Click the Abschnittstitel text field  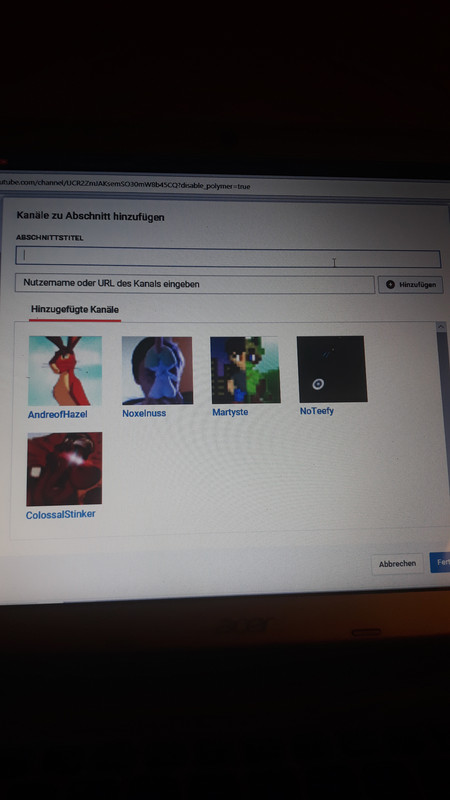pos(228,258)
